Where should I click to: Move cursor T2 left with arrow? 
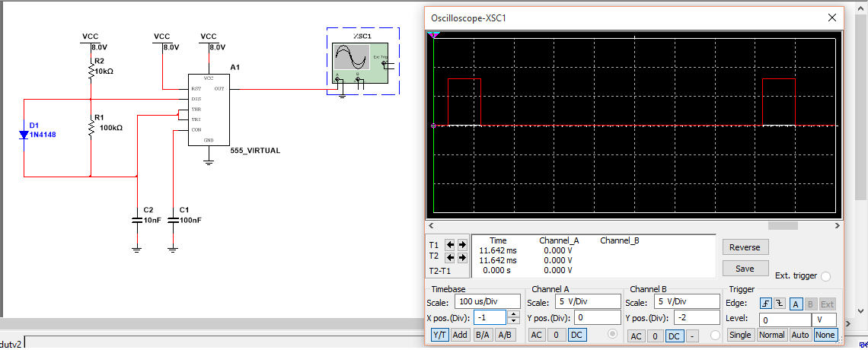[450, 257]
